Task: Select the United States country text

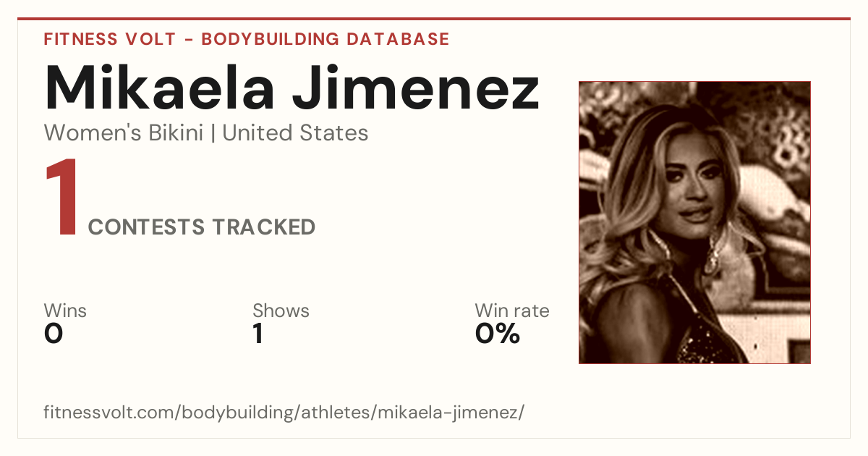Action: tap(295, 133)
